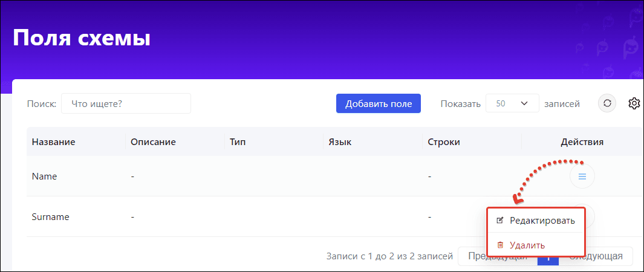Expand the dropdown chevron next to 50
644x272 pixels.
(x=524, y=103)
